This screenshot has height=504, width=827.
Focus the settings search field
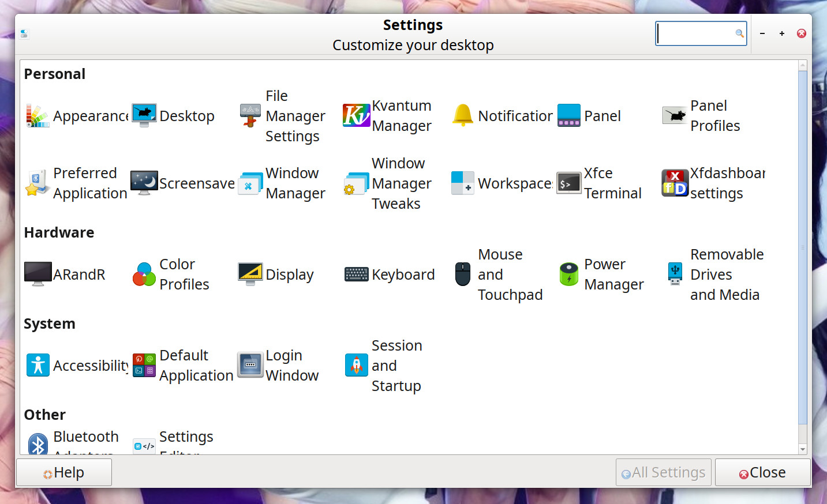coord(701,33)
